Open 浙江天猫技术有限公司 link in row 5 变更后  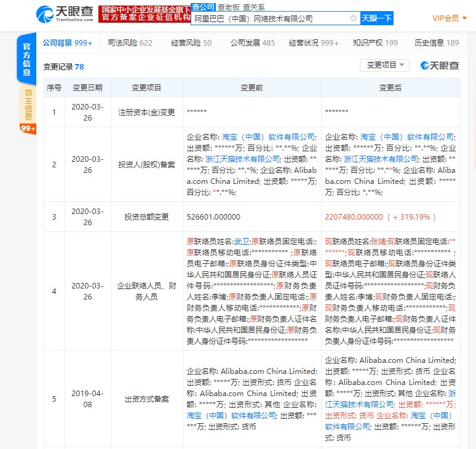[x=391, y=399]
